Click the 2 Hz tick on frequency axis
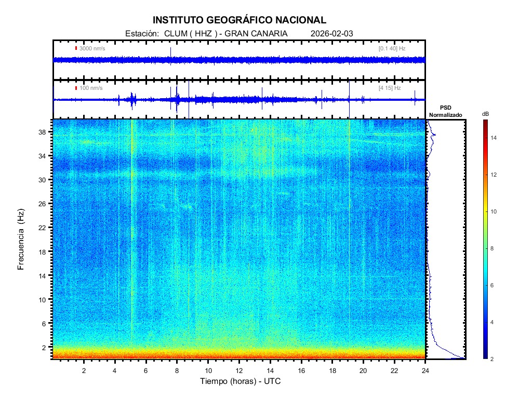The image size is (532, 399). [x=44, y=347]
